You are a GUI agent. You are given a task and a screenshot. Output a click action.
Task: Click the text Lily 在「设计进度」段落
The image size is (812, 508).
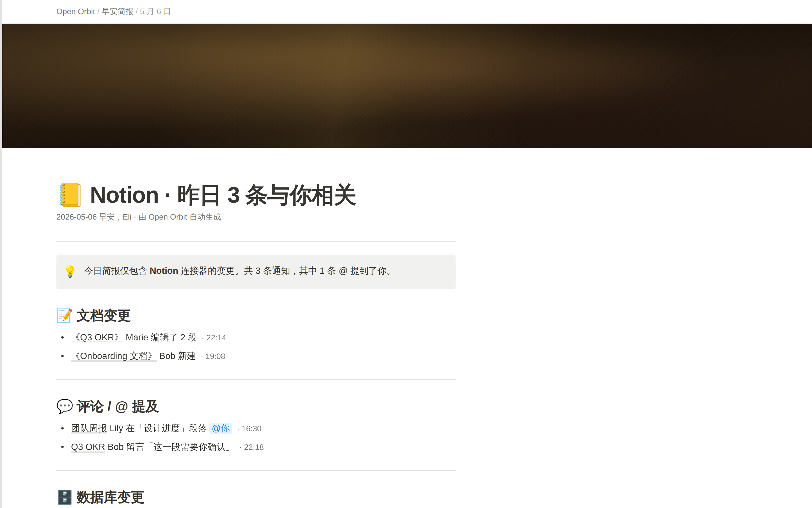tap(158, 428)
